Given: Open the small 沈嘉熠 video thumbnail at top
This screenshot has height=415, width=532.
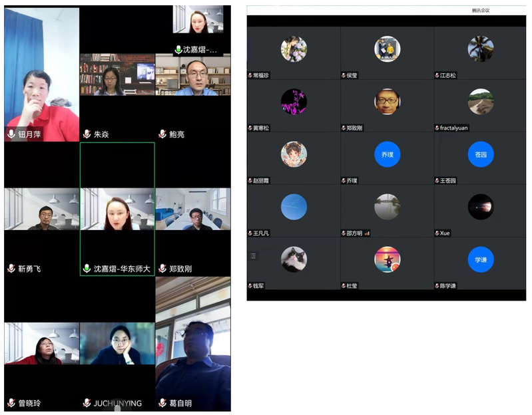Looking at the screenshot, I should click(x=198, y=19).
